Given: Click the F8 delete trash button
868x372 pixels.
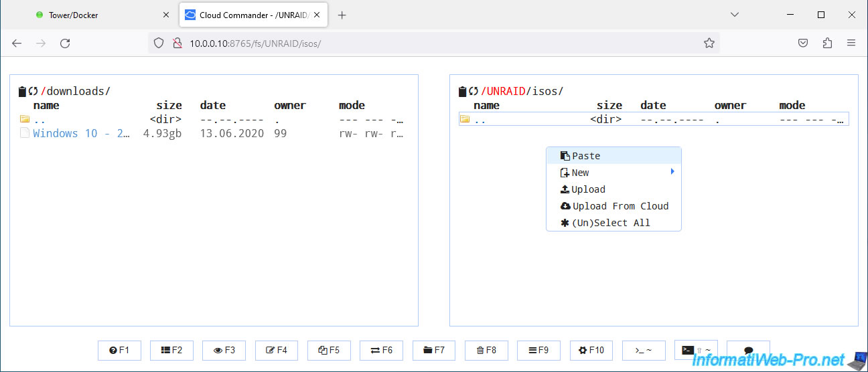Looking at the screenshot, I should coord(486,350).
